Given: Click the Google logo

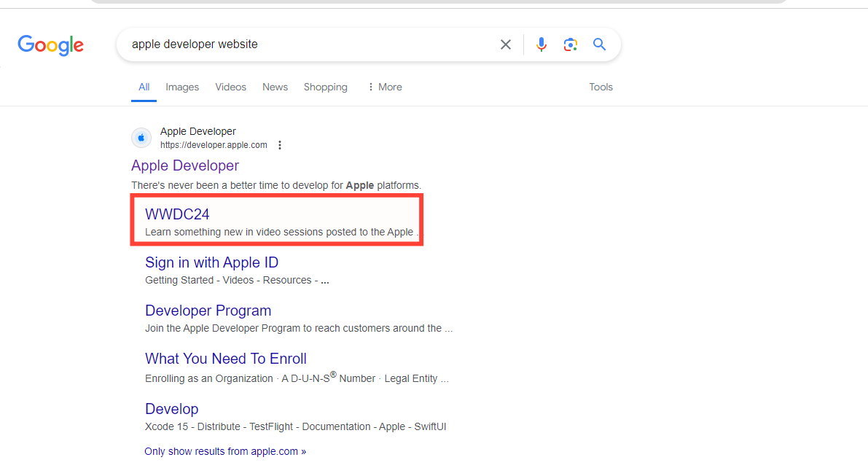Looking at the screenshot, I should pyautogui.click(x=50, y=45).
